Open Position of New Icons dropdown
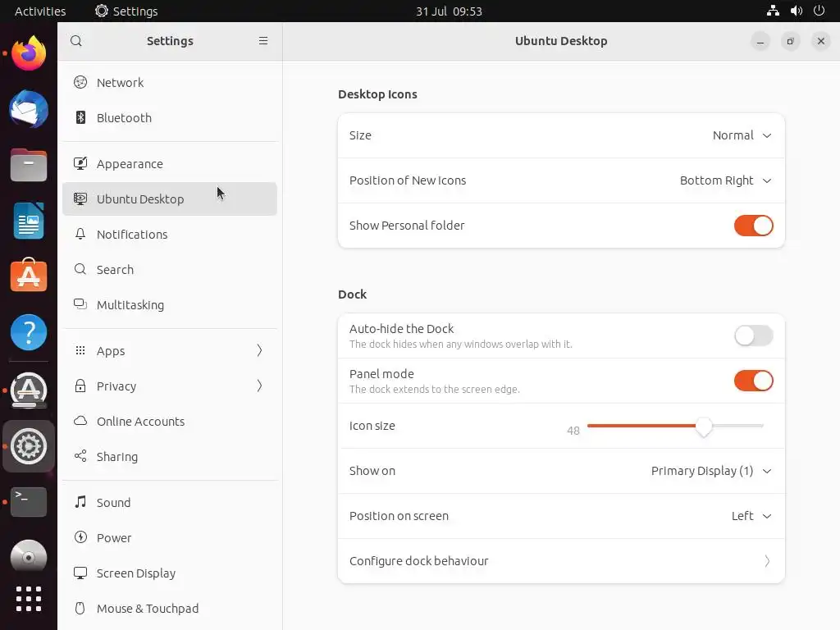Viewport: 840px width, 630px height. click(726, 180)
